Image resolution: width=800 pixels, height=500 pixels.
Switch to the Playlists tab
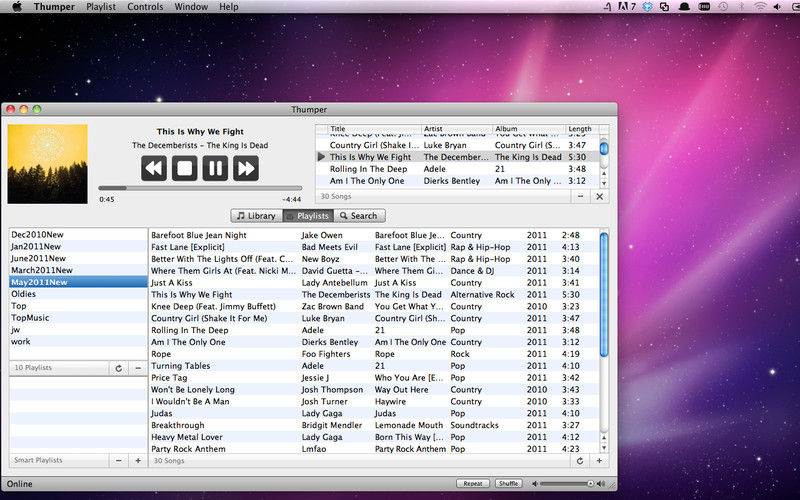[308, 216]
